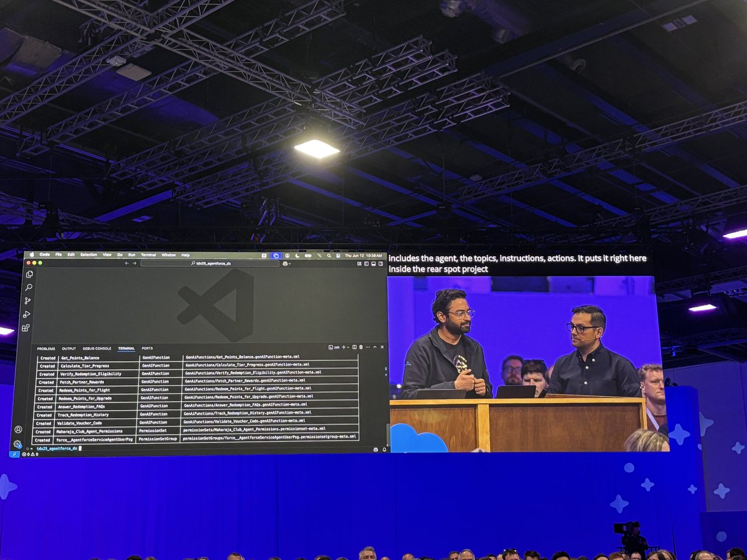Open the Copilot chat icon beside command center

coord(286,264)
